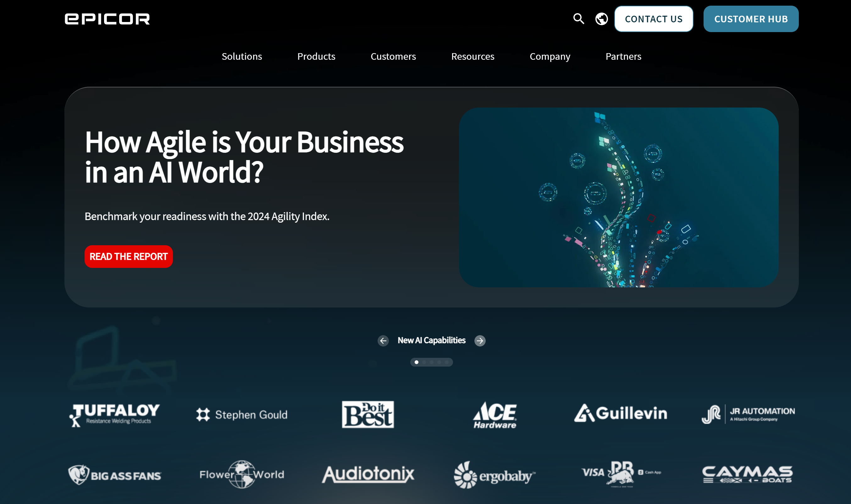Click the left arrow navigation icon
Screen dimensions: 851x504
383,340
